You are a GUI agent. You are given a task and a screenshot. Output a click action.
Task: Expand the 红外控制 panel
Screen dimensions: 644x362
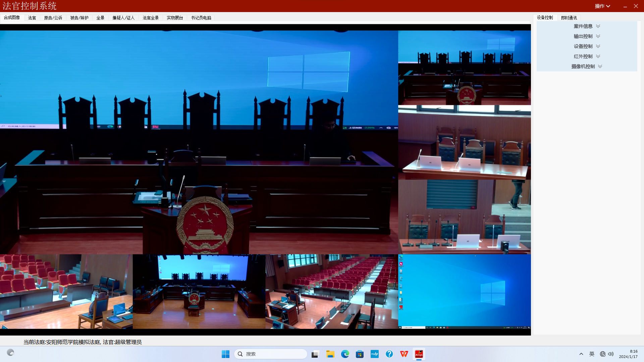tap(586, 56)
